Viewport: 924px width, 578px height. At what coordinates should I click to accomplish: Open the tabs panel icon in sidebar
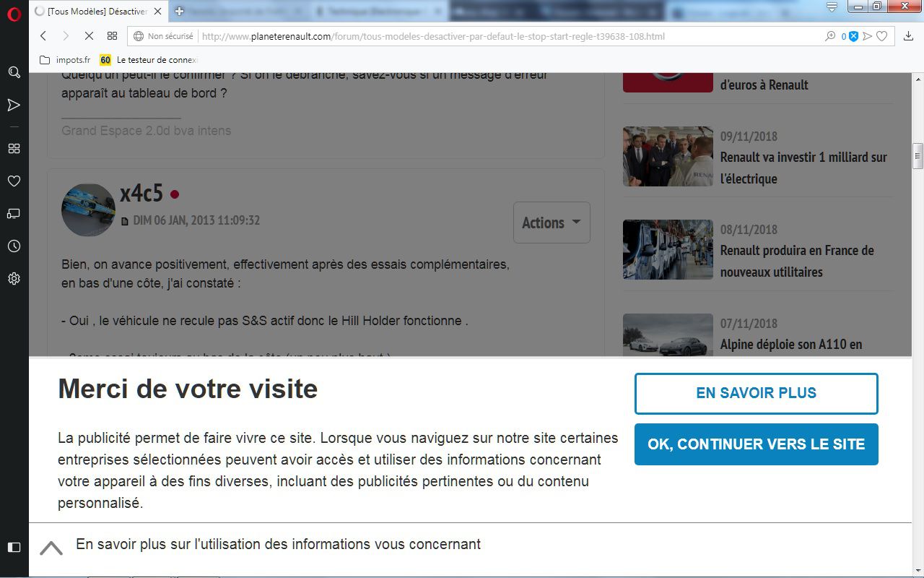click(x=14, y=214)
